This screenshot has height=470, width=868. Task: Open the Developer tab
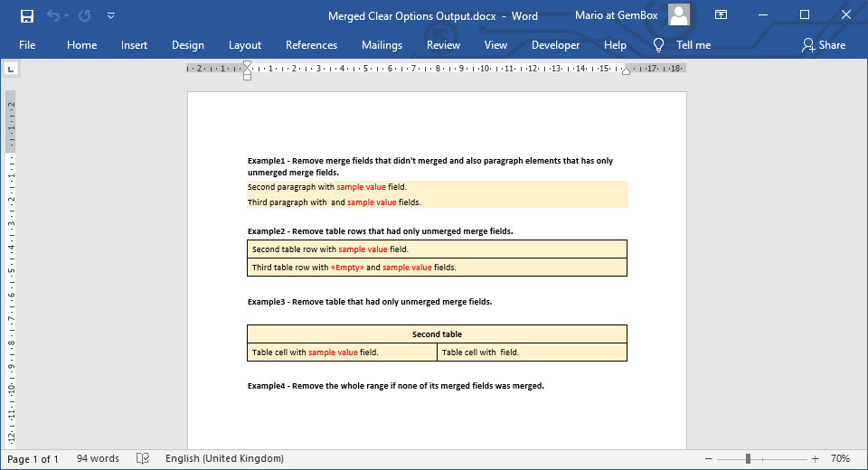(555, 45)
